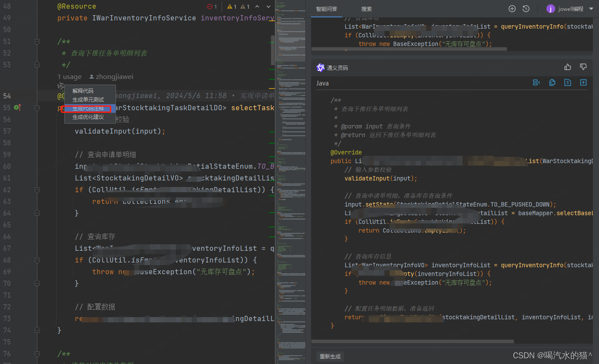Click the author person icon beside zhongjiawei
This screenshot has width=599, height=364.
pos(92,77)
